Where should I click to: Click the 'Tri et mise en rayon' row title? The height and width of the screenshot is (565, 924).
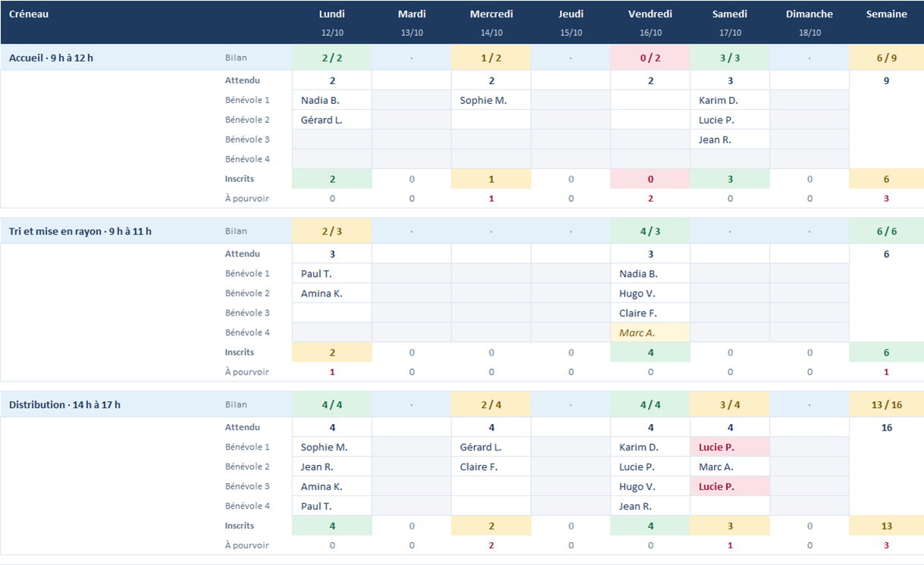(x=80, y=231)
